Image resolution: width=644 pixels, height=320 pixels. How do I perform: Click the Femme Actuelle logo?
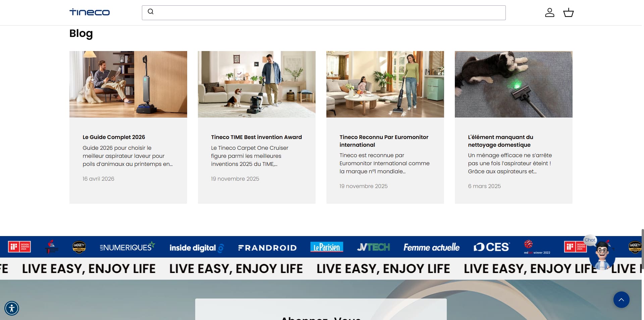click(x=431, y=247)
